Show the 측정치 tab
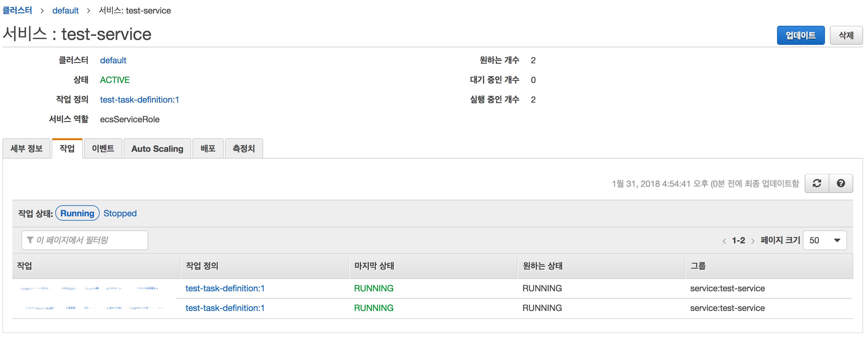This screenshot has height=338, width=868. click(244, 149)
